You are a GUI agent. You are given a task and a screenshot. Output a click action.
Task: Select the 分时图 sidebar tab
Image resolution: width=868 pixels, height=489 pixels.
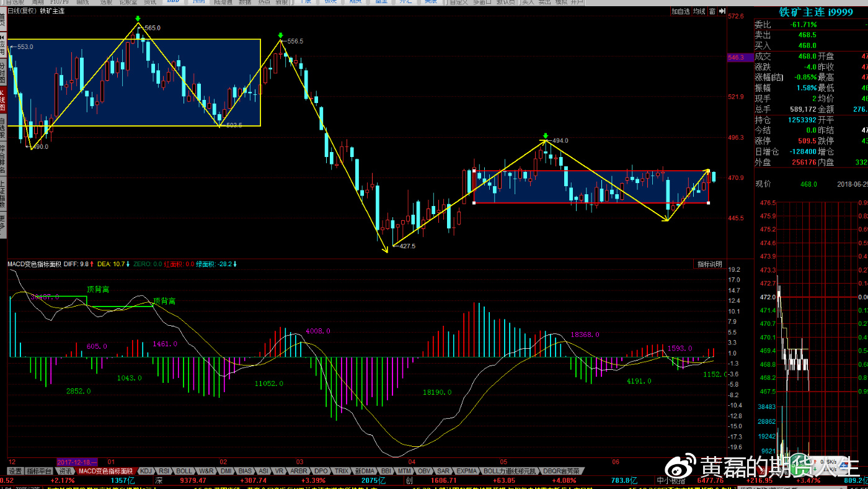[x=2, y=73]
